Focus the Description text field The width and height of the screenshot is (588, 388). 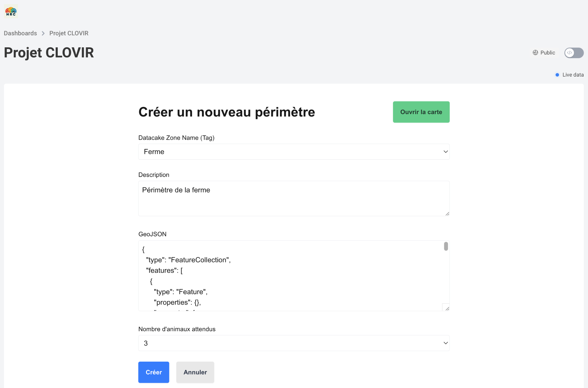(x=293, y=198)
